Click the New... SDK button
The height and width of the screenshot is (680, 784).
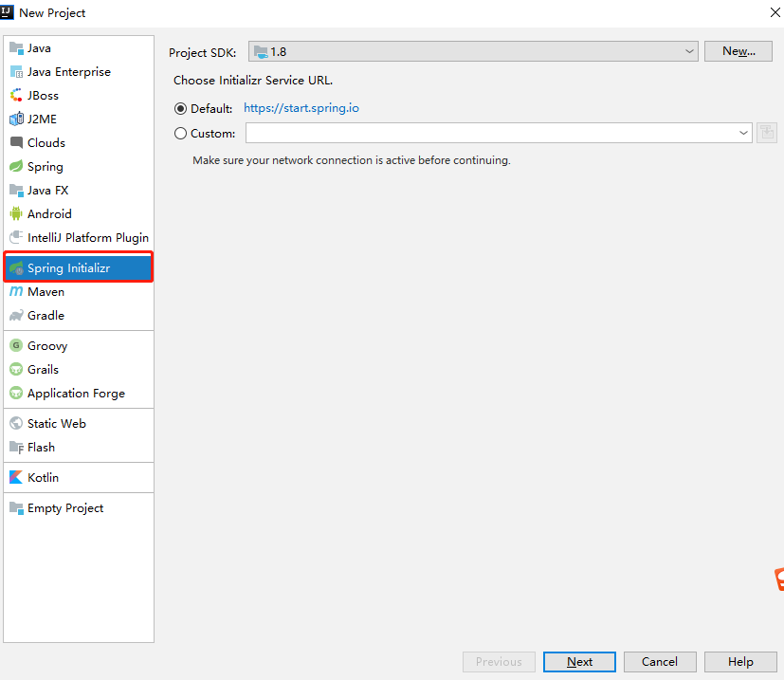click(x=738, y=51)
